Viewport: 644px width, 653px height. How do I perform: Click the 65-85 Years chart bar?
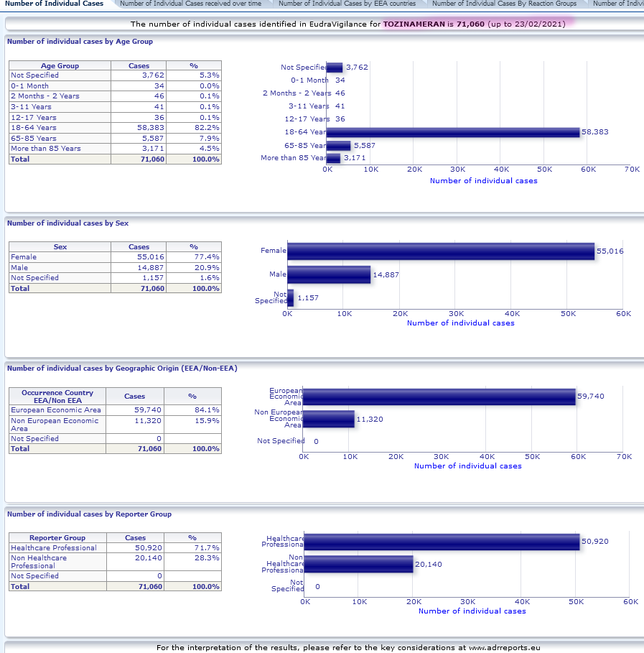[338, 145]
